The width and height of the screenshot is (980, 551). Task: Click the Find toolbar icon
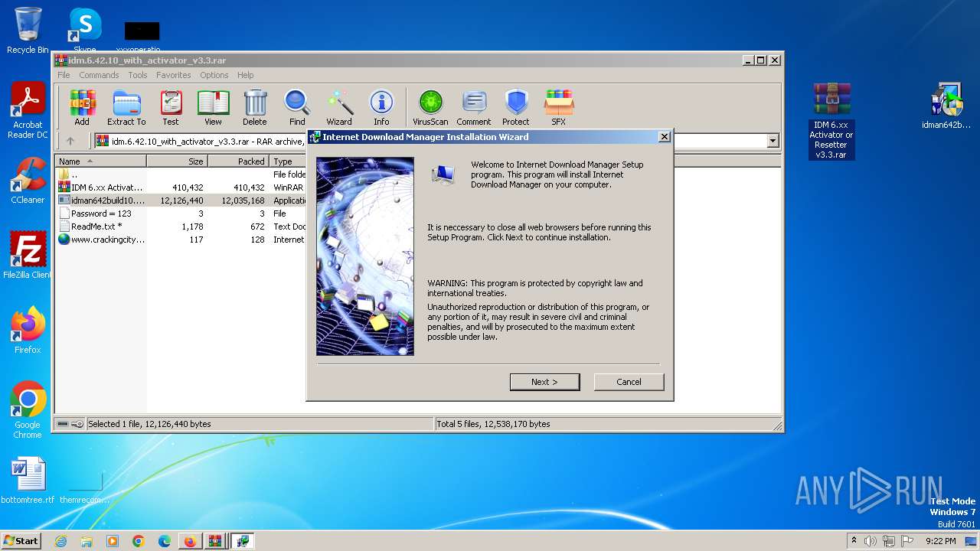[297, 107]
